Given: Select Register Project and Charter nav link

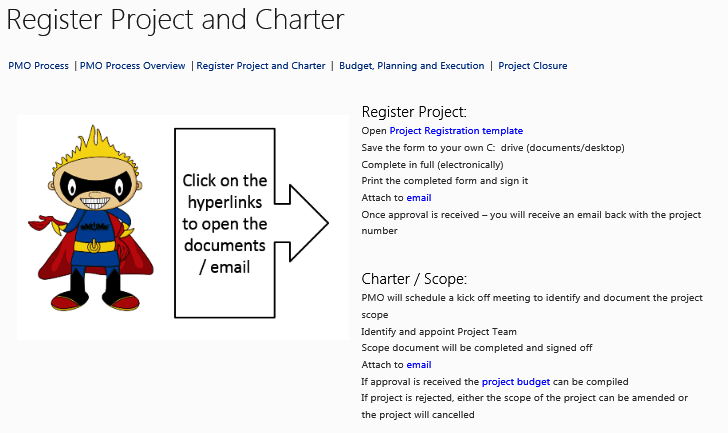Looking at the screenshot, I should pyautogui.click(x=261, y=66).
